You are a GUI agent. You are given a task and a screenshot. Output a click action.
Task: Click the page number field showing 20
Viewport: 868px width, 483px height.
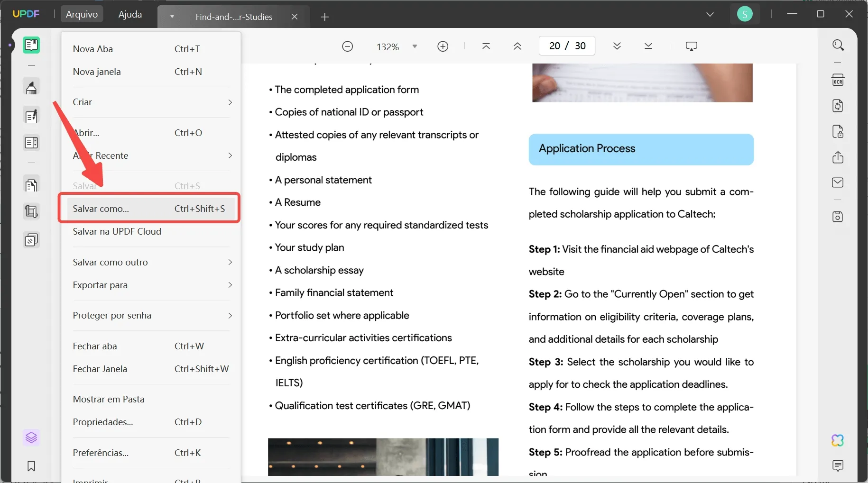[x=555, y=46]
